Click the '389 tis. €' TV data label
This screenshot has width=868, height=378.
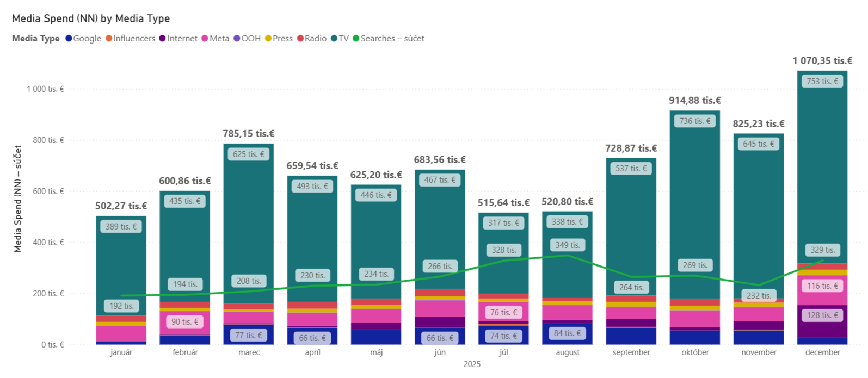click(121, 227)
